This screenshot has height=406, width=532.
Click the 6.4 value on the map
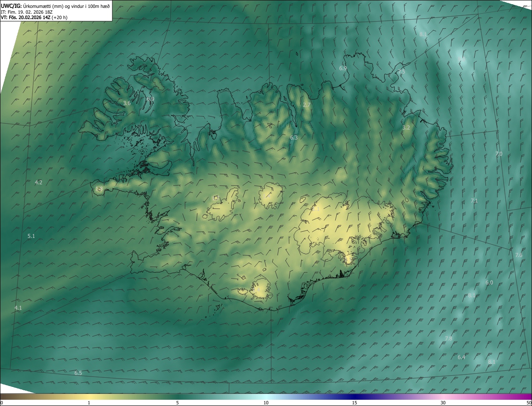tap(461, 357)
